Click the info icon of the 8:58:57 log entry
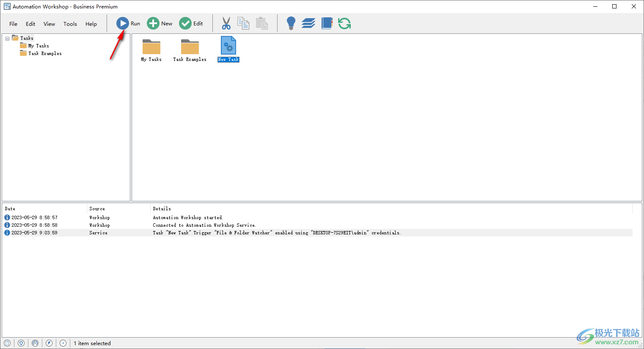644x349 pixels. tap(7, 217)
